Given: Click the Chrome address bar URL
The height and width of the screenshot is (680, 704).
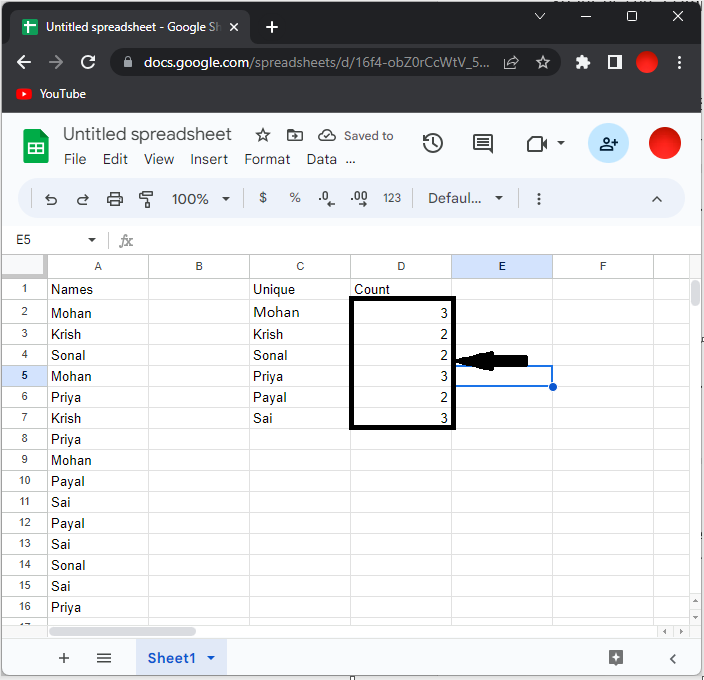Looking at the screenshot, I should click(316, 62).
